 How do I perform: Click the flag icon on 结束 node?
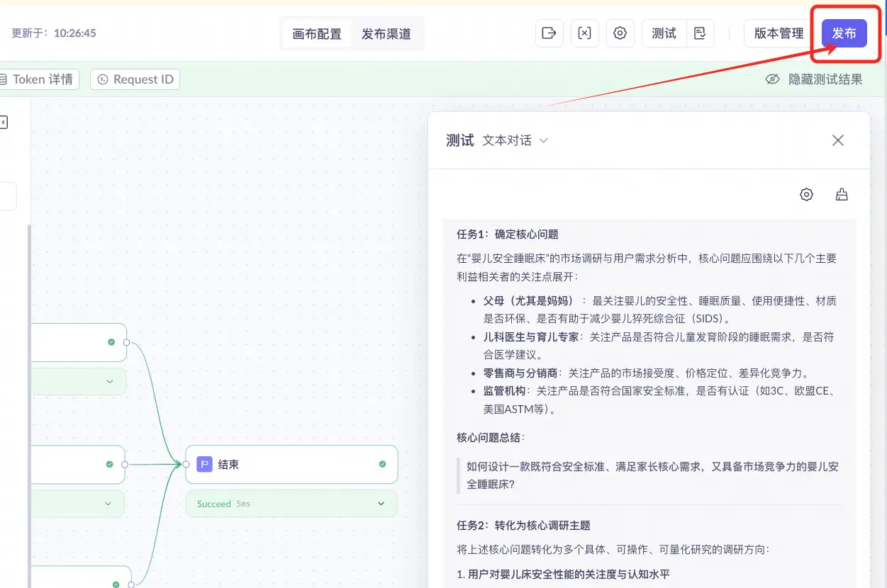pyautogui.click(x=205, y=464)
